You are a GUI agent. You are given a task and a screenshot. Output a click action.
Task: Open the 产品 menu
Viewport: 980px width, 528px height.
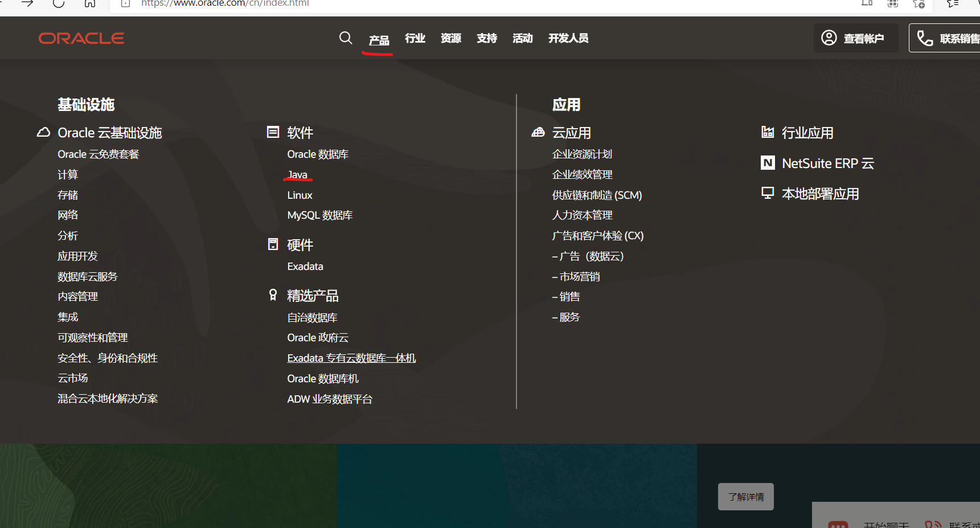[x=379, y=40]
